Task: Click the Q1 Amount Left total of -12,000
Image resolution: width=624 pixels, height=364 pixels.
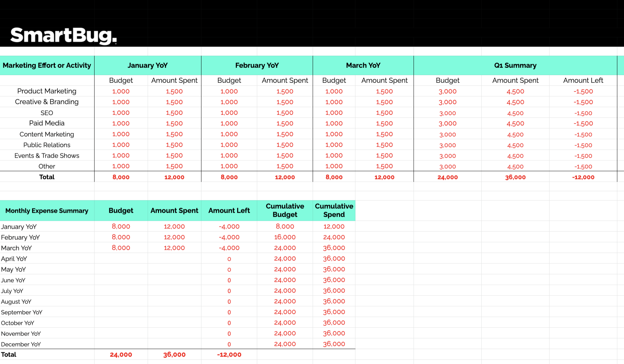Action: point(583,177)
